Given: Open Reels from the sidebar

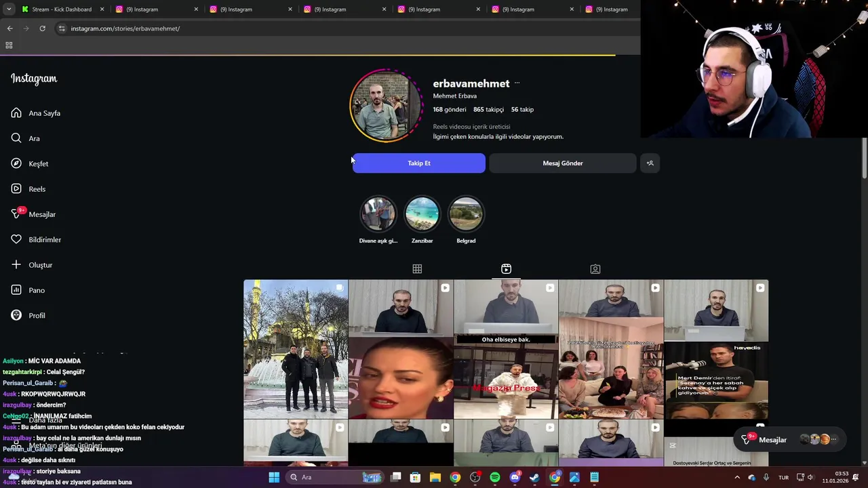Looking at the screenshot, I should pos(28,189).
